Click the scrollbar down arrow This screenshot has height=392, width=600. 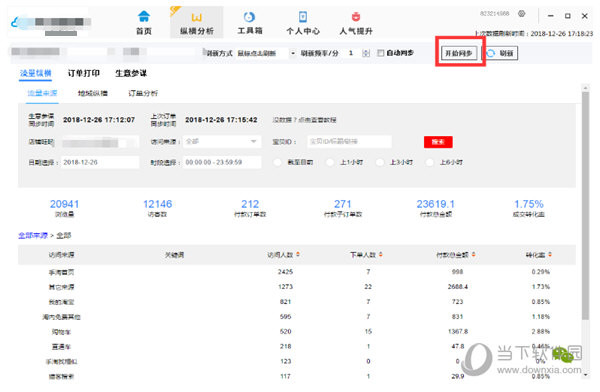585,375
